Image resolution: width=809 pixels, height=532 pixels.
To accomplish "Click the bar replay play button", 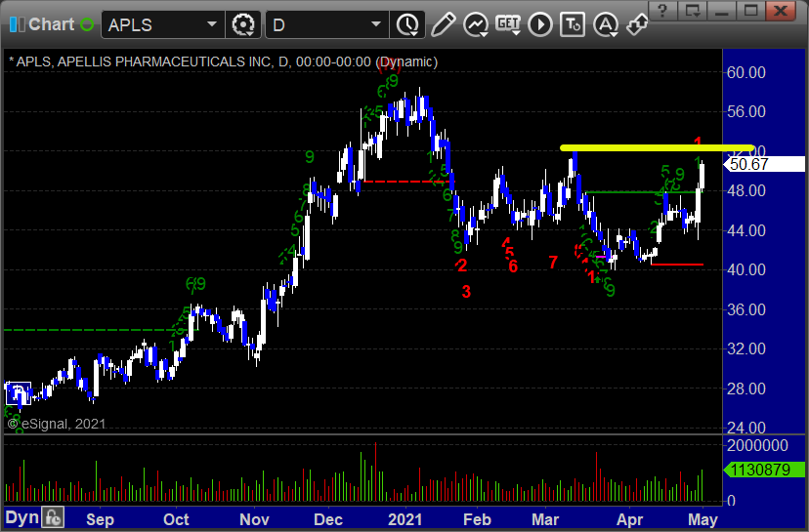I will click(540, 24).
